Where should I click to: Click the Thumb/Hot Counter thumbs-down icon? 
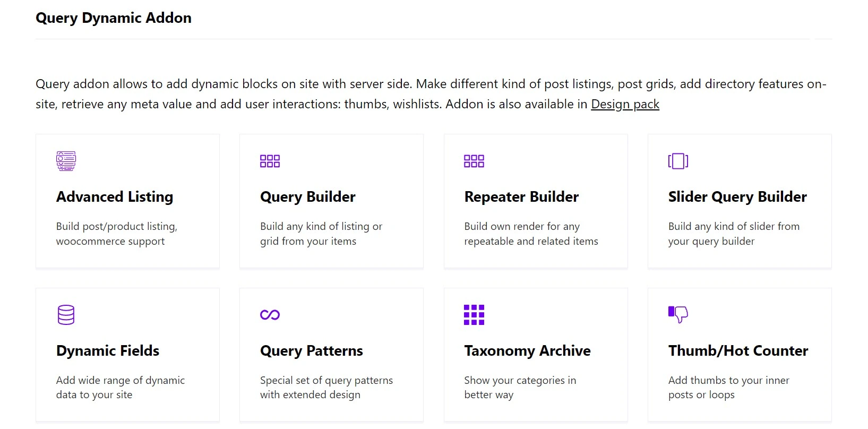678,315
